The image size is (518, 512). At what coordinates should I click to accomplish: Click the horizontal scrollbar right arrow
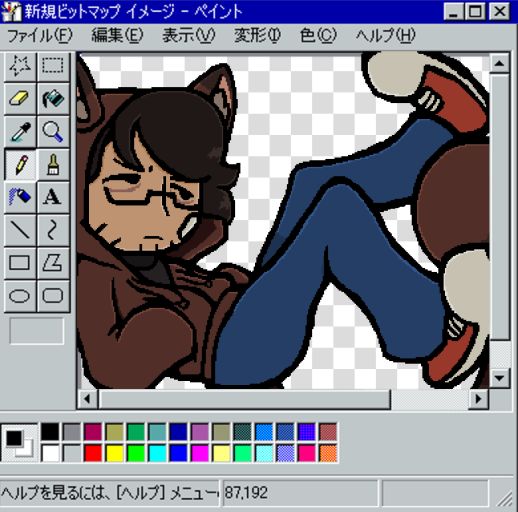pos(478,399)
